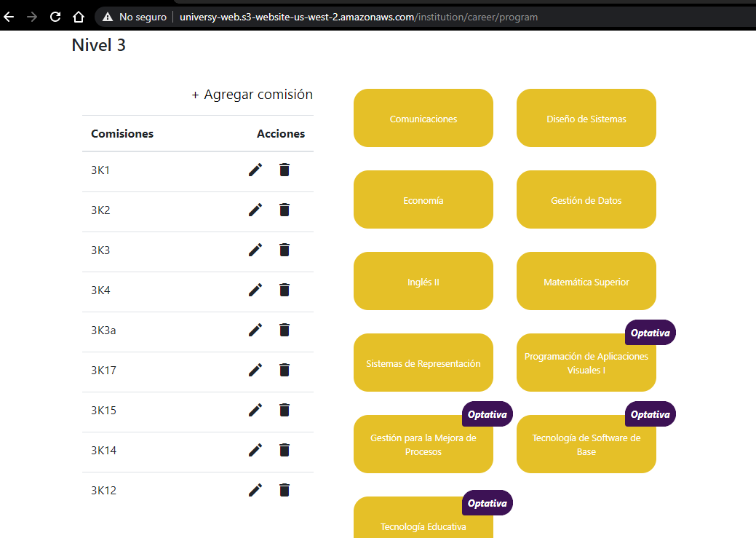Open the Sistemas de Representación card

pos(423,363)
